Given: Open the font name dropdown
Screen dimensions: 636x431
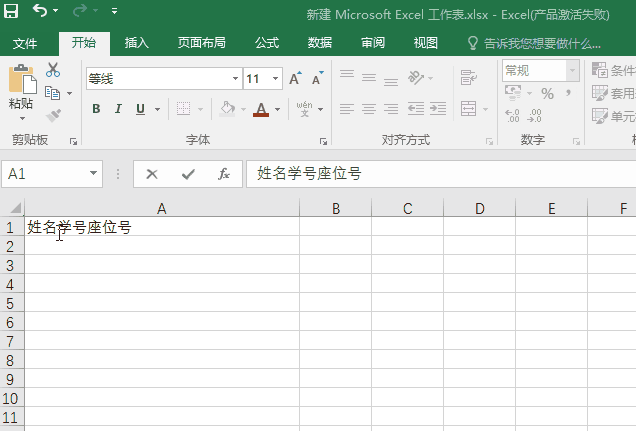Looking at the screenshot, I should click(235, 79).
